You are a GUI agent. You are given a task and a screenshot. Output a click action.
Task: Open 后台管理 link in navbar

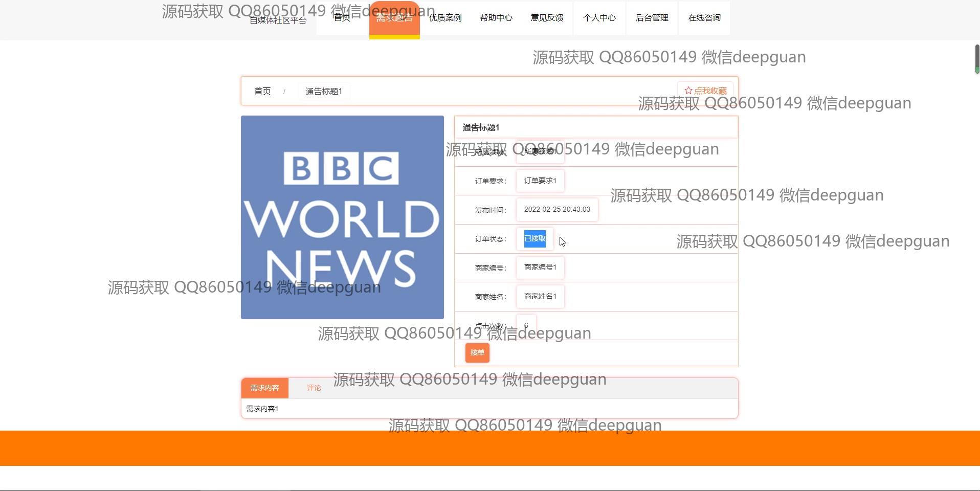652,18
